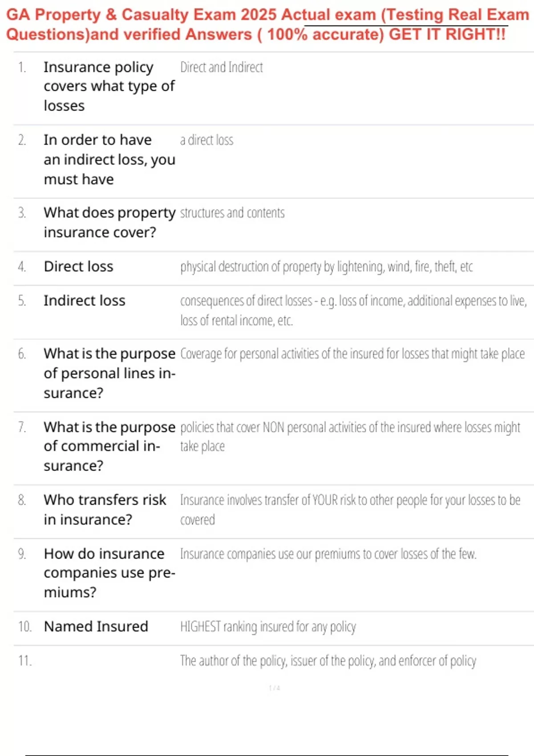Click the answer 'Direct and Indirect'
The height and width of the screenshot is (756, 534).
[221, 67]
